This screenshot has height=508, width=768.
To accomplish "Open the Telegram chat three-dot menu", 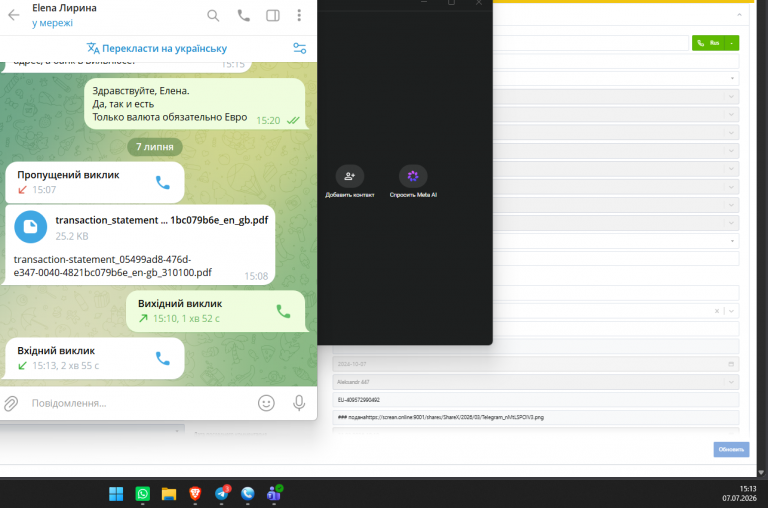I will point(299,16).
